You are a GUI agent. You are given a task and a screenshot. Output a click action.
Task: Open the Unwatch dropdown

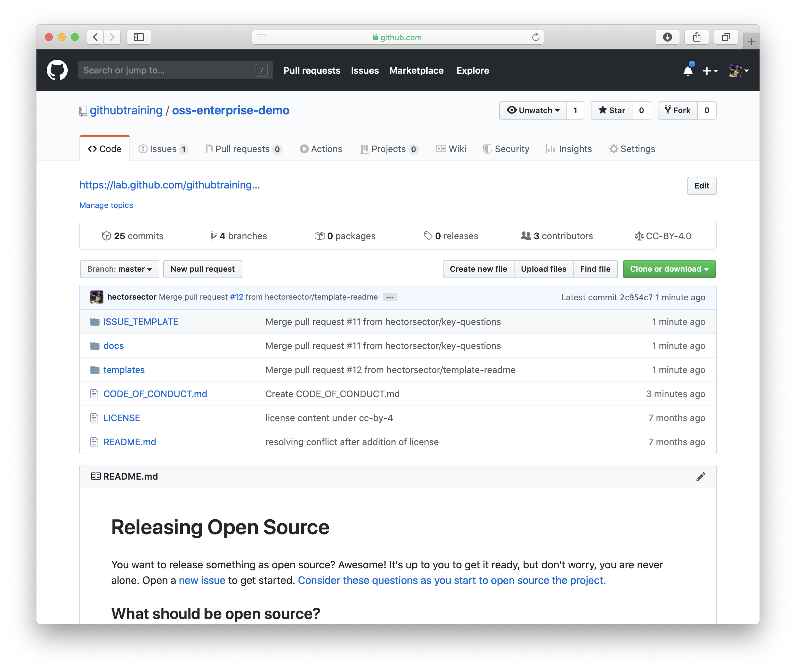pos(533,110)
